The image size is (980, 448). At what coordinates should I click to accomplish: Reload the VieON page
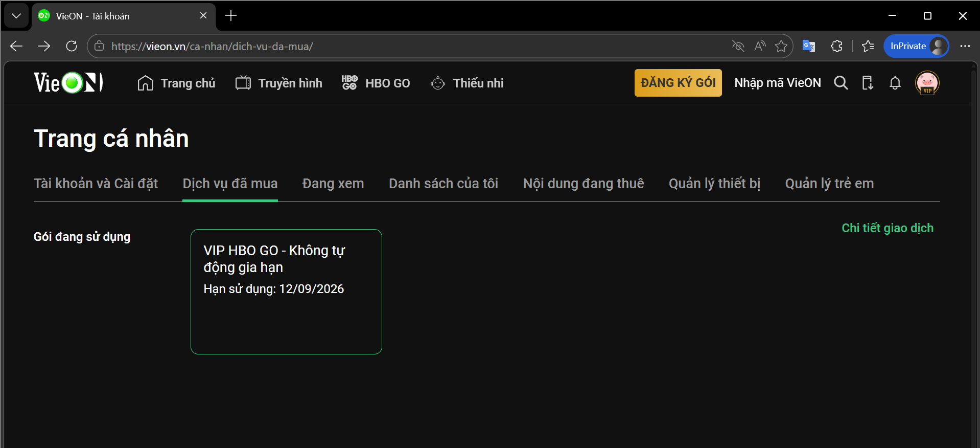(x=72, y=46)
